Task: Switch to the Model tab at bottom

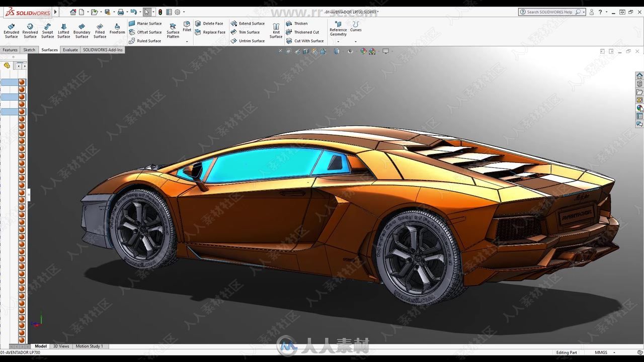Action: point(41,346)
